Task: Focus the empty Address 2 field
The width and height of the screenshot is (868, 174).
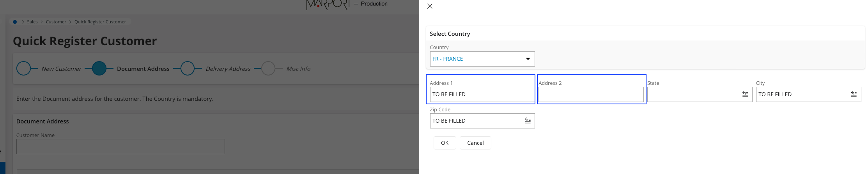Action: 590,94
